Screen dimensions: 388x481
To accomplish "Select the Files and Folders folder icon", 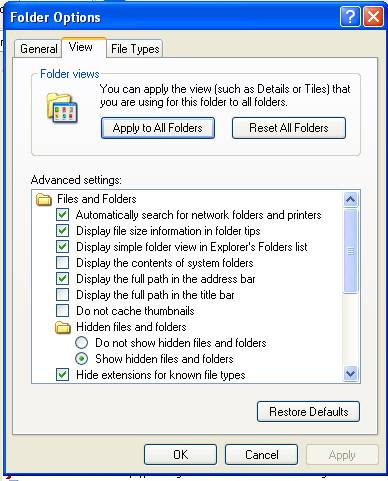I will click(44, 199).
